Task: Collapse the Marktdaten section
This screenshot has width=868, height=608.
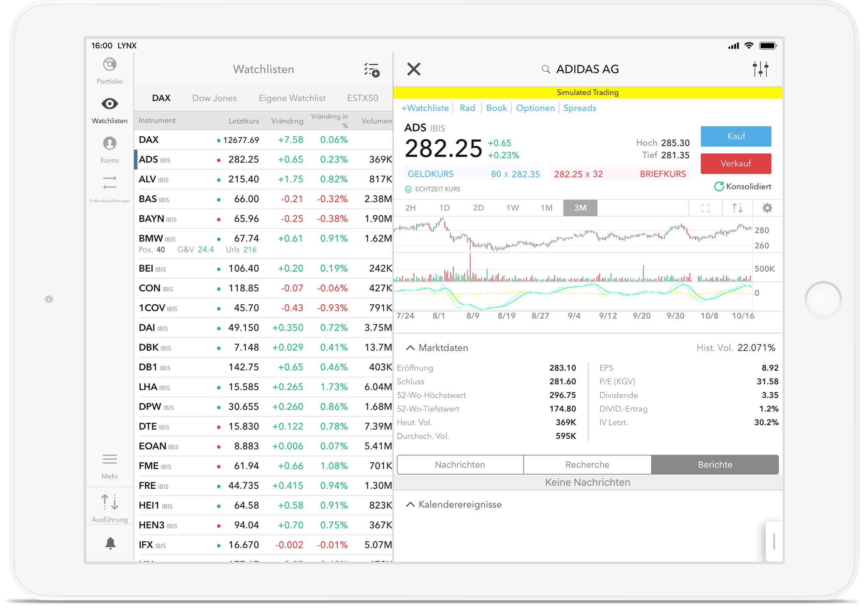Action: [x=410, y=348]
